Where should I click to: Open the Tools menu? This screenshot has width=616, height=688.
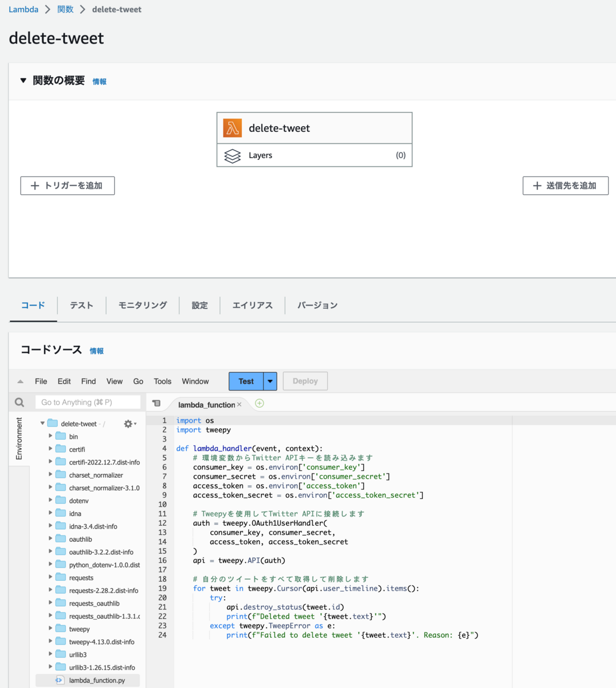(163, 381)
